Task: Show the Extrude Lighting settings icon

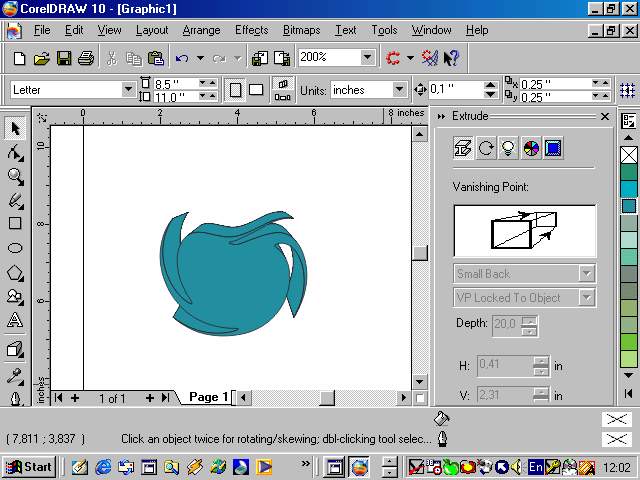Action: 508,149
